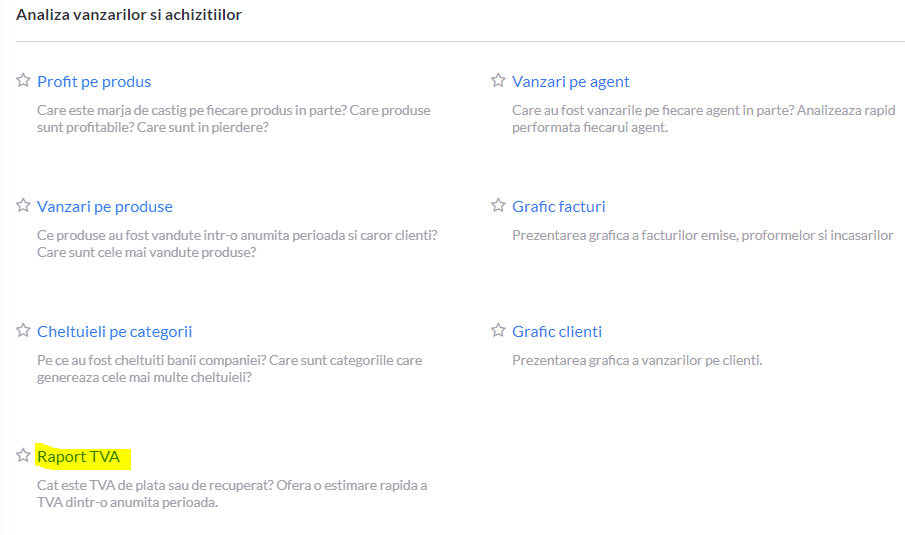Click description about cele mai vandute produse

tap(237, 244)
